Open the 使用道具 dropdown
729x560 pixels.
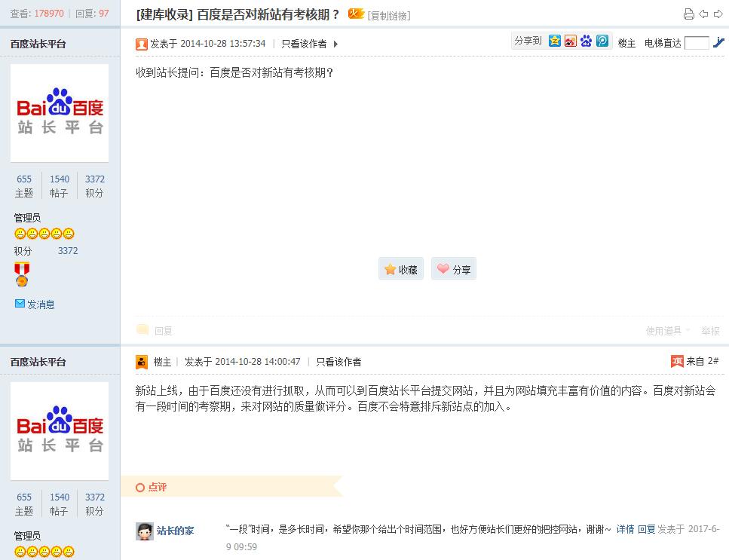coord(667,331)
